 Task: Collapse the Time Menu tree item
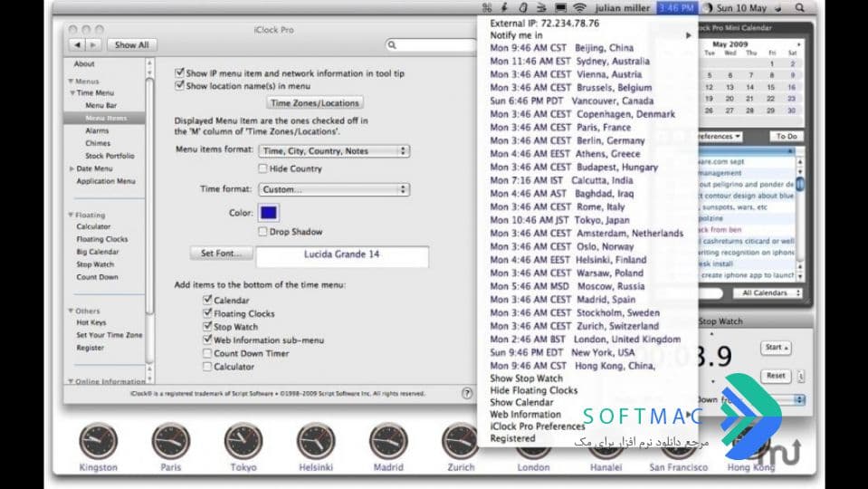click(x=72, y=92)
